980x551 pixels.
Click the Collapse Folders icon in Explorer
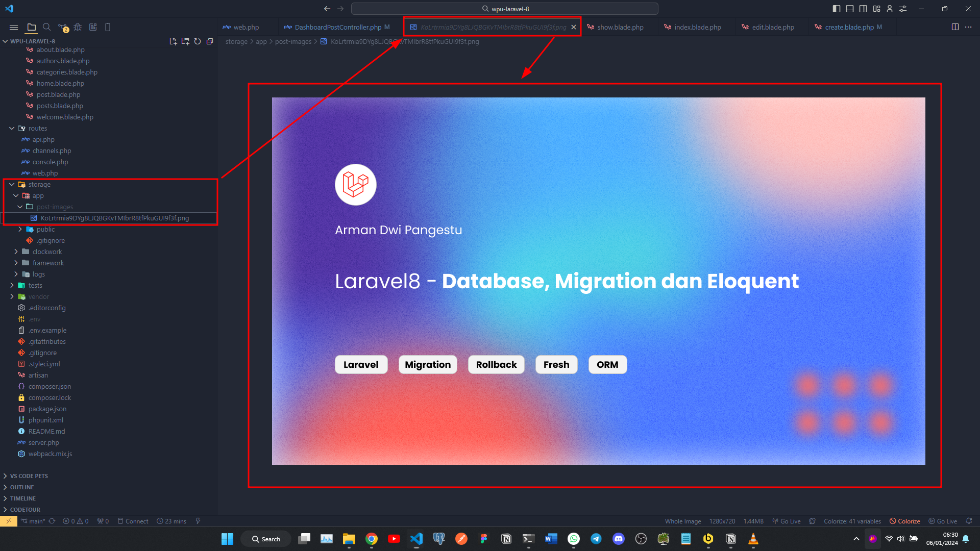pyautogui.click(x=210, y=41)
